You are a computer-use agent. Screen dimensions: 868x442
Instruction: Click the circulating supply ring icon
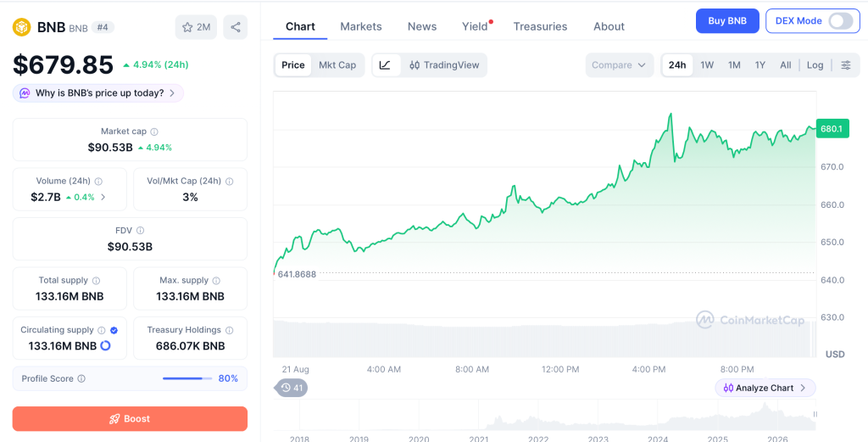click(105, 345)
